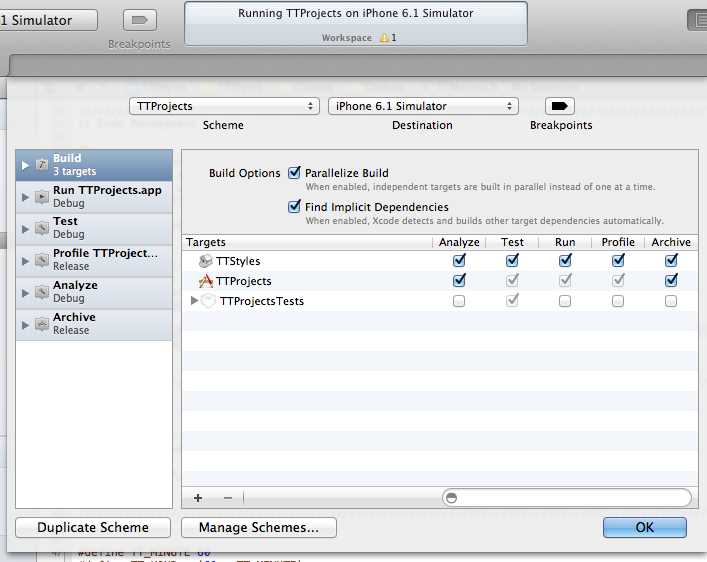Image resolution: width=707 pixels, height=562 pixels.
Task: Click the Profile column header
Action: pos(618,242)
